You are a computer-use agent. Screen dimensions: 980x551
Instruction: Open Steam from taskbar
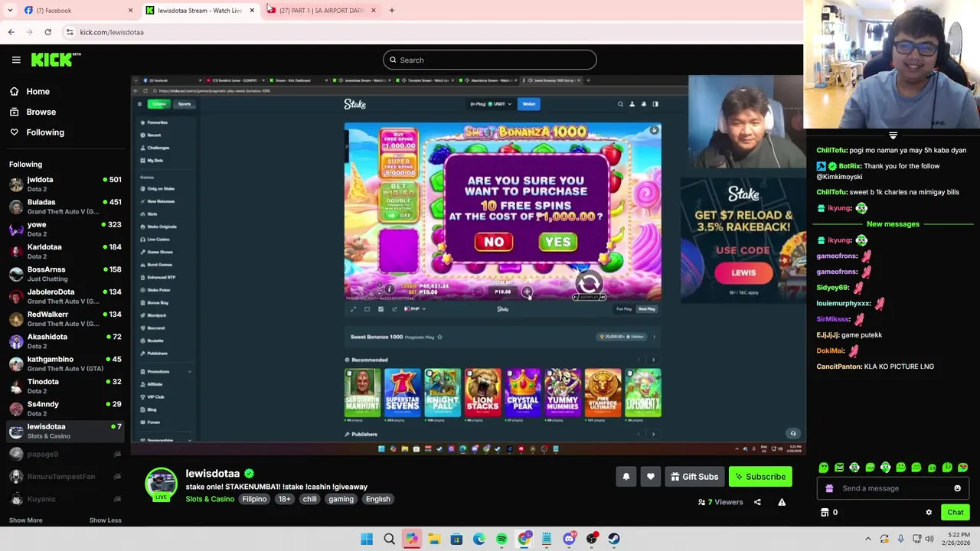[x=614, y=539]
